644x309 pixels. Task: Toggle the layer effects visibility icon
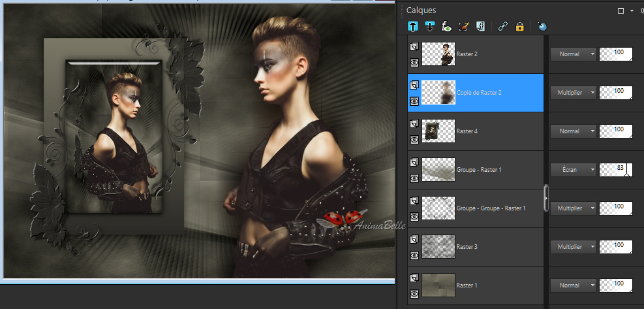[446, 26]
